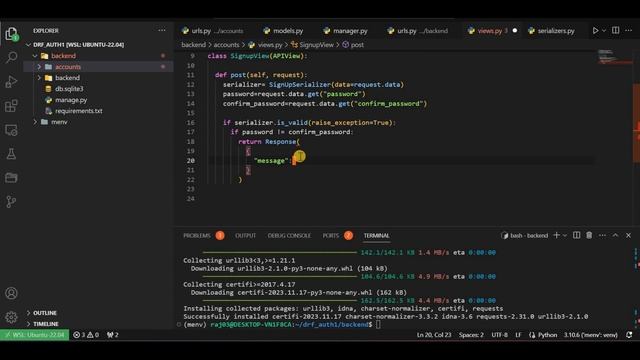640x360 pixels.
Task: Switch to urls.py backend tab
Action: click(x=418, y=31)
